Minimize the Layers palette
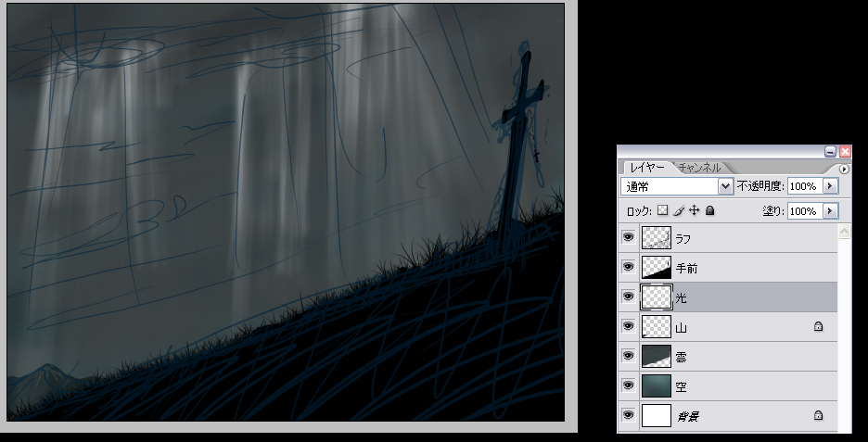The image size is (868, 442). click(830, 151)
